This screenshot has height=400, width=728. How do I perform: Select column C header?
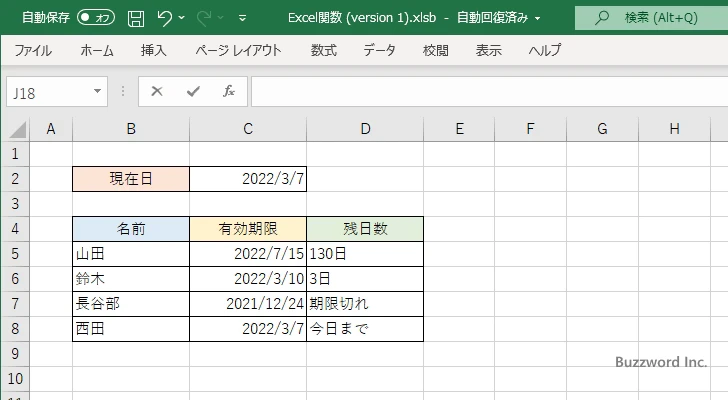(248, 129)
